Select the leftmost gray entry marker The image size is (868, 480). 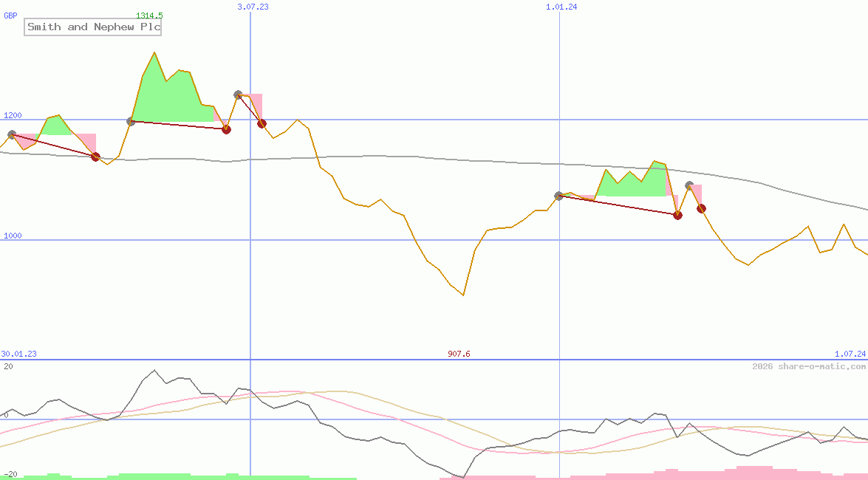click(11, 134)
